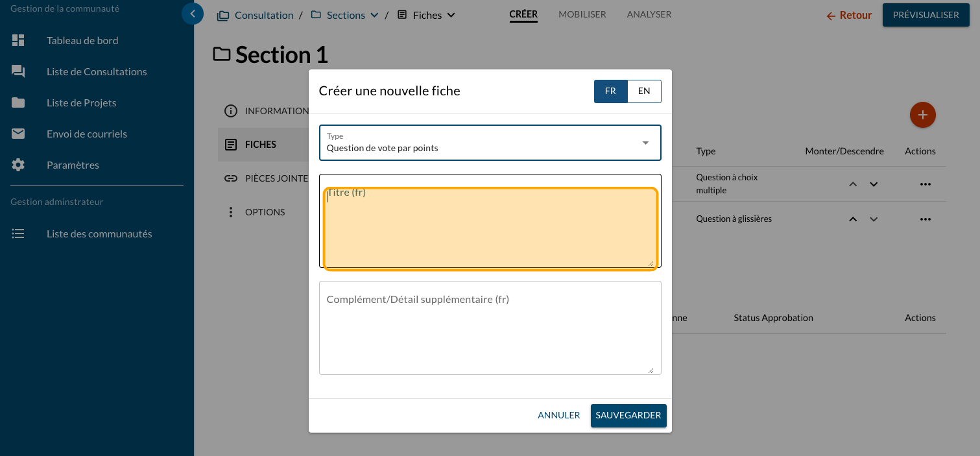
Task: Click the SAUVEGARDER button
Action: 628,416
